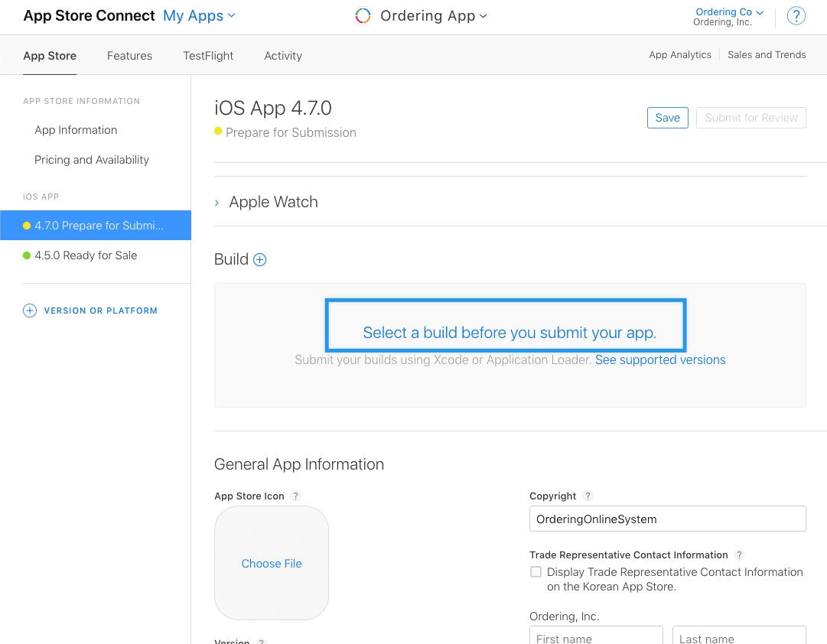
Task: Open the See supported versions link
Action: click(660, 359)
